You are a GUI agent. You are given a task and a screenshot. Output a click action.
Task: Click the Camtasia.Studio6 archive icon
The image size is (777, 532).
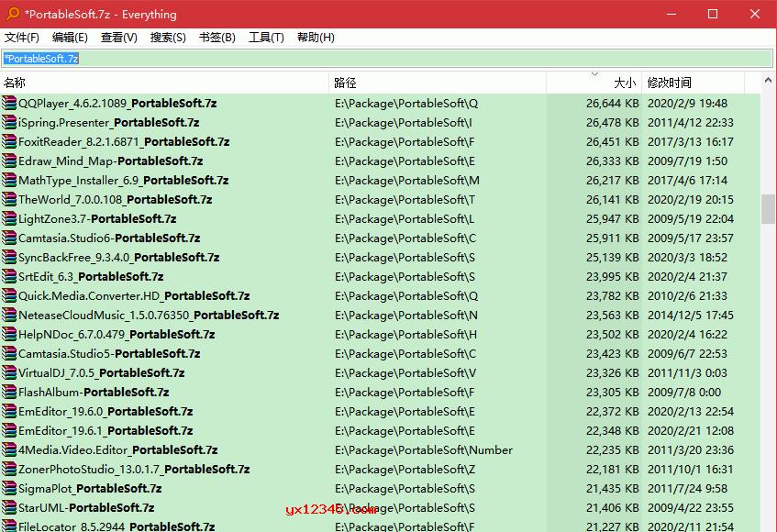click(9, 238)
